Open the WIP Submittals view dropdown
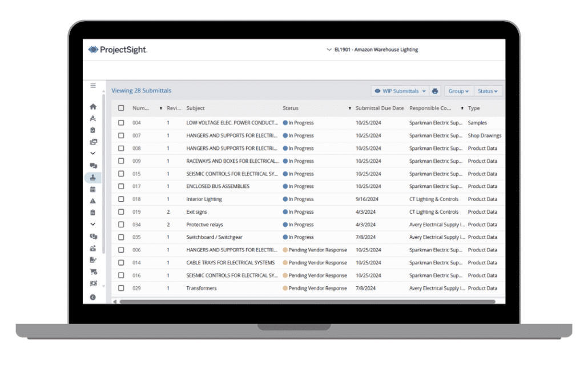Image resolution: width=588 pixels, height=380 pixels. pyautogui.click(x=400, y=91)
